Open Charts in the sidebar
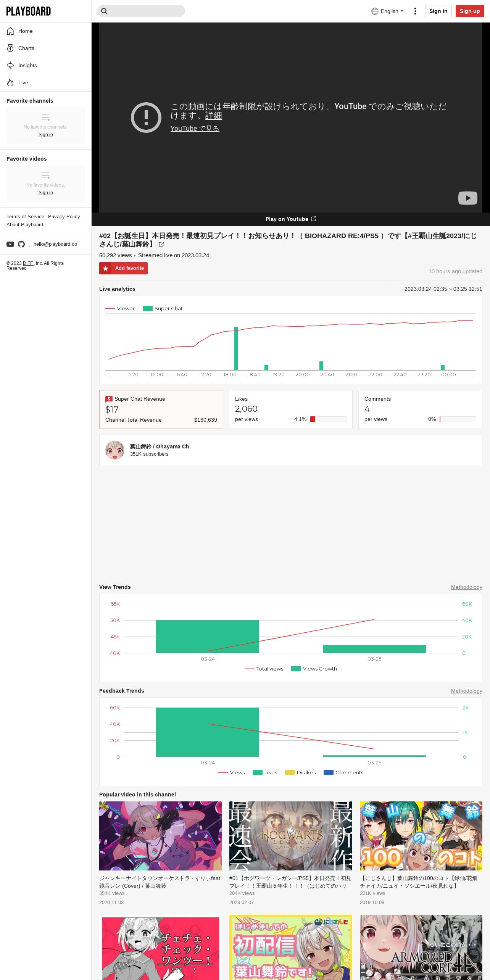 tap(45, 48)
